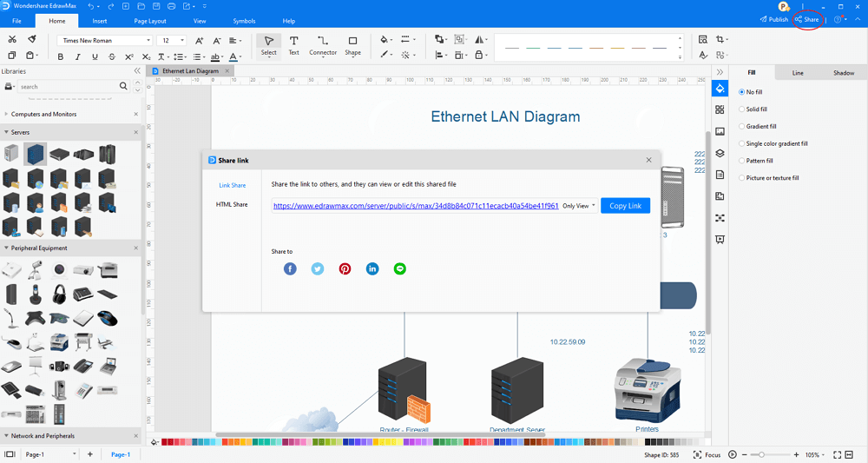868x463 pixels.
Task: Open the HTML Share tab
Action: click(232, 204)
